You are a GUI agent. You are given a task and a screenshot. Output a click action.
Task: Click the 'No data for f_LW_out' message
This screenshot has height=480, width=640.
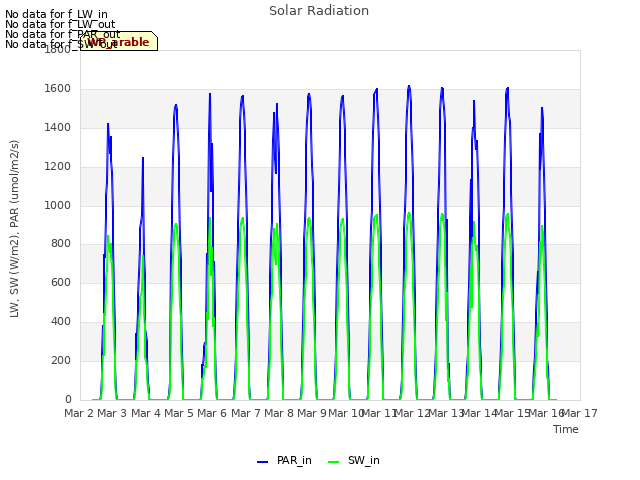[60, 24]
